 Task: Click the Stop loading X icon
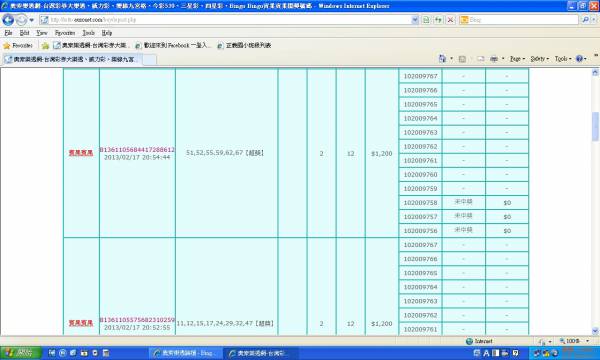click(x=451, y=20)
